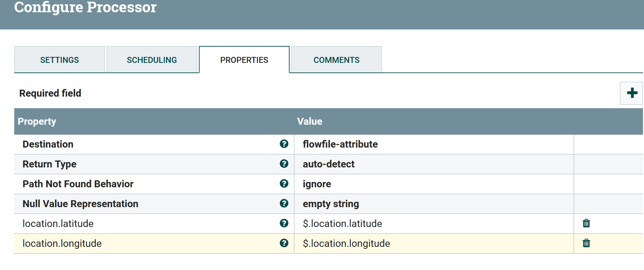Change the Return Type auto-detect value
Viewport: 644px width, 270px height.
[329, 164]
